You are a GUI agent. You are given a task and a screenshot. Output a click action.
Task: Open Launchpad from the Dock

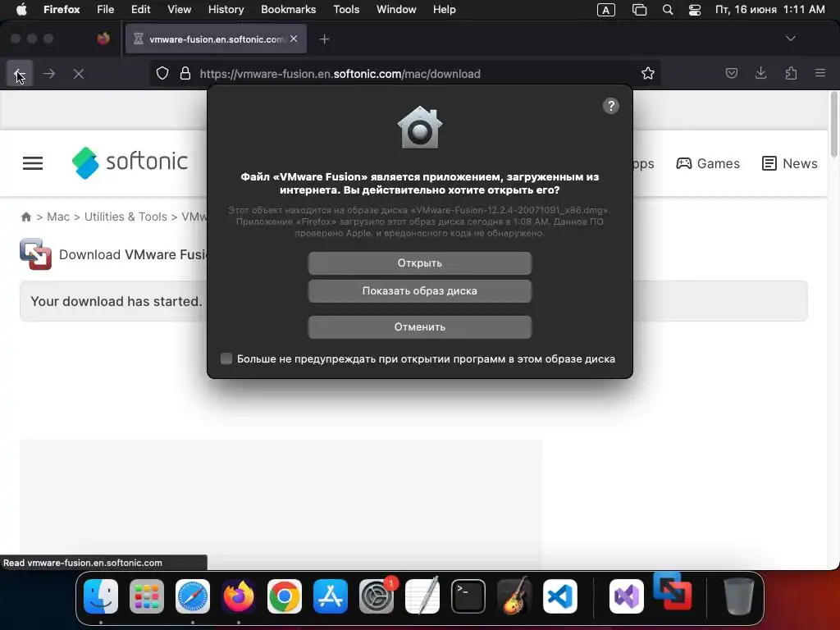coord(147,596)
